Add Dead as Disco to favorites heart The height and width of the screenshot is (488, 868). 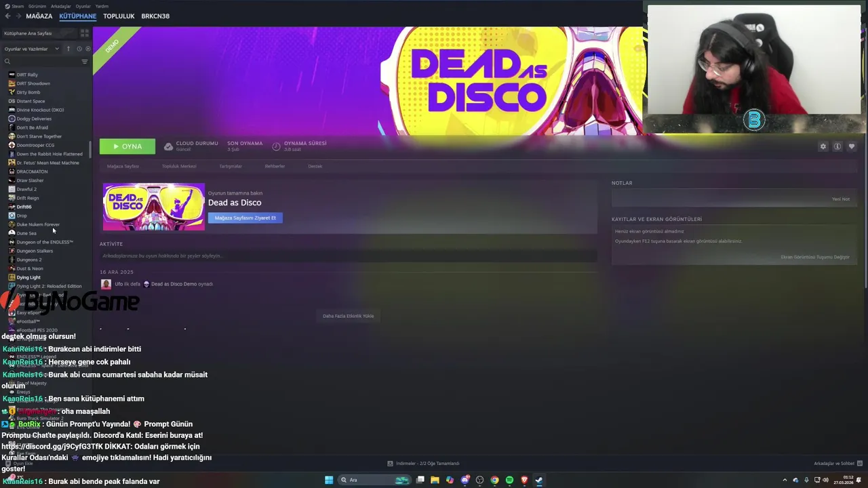pos(852,146)
